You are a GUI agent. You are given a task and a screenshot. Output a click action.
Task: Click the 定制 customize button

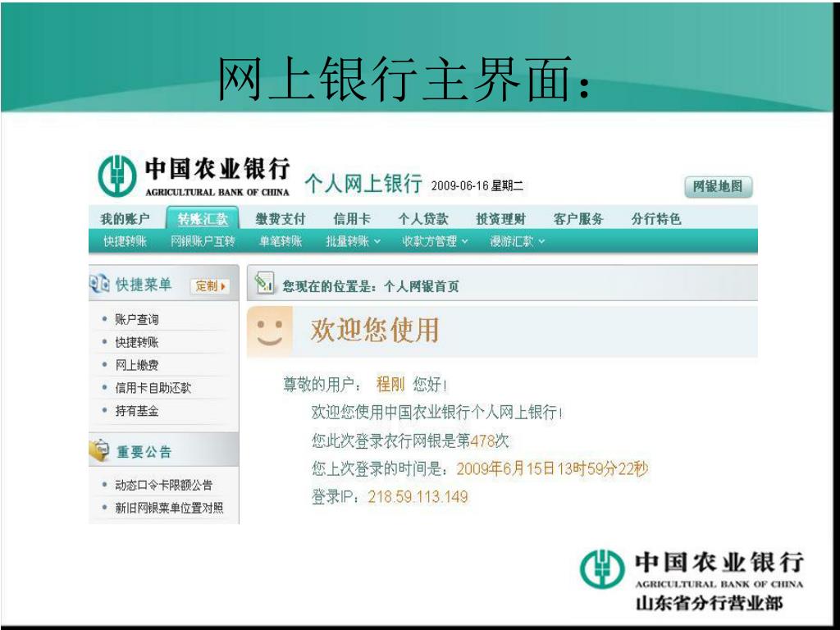(x=211, y=285)
